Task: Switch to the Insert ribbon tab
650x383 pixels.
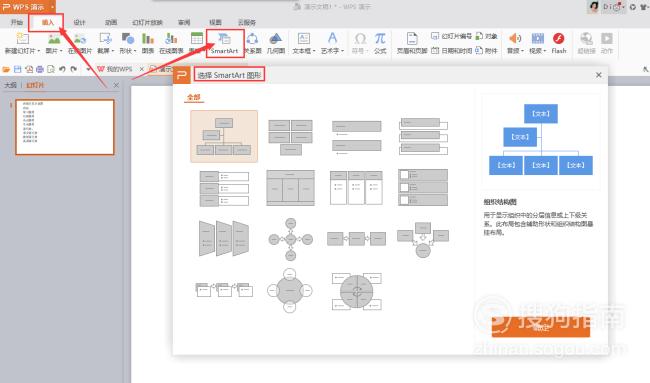Action: pyautogui.click(x=48, y=22)
